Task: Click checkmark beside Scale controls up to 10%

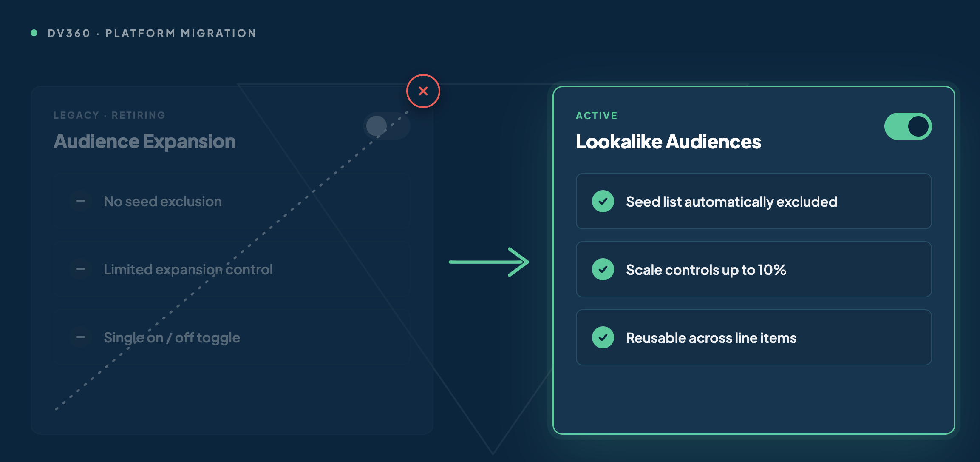Action: click(x=603, y=269)
